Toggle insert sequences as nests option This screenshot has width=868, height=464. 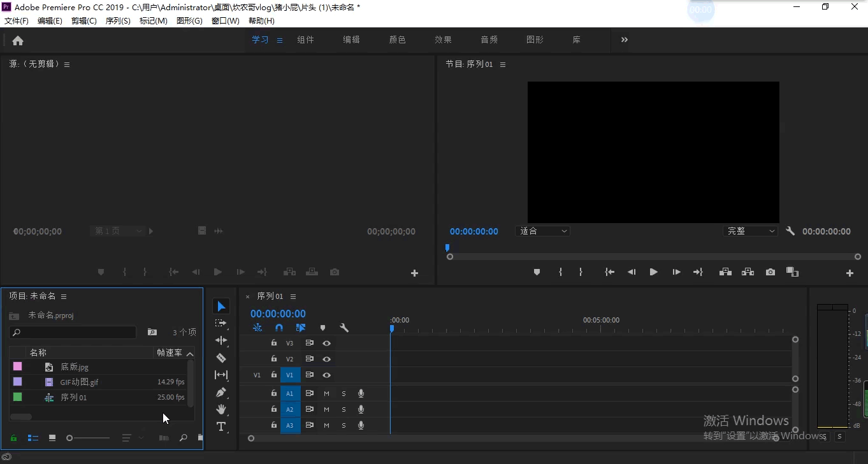pos(257,328)
